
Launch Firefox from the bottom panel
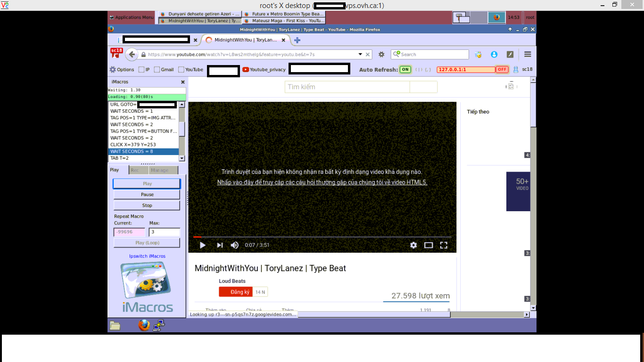(x=144, y=325)
